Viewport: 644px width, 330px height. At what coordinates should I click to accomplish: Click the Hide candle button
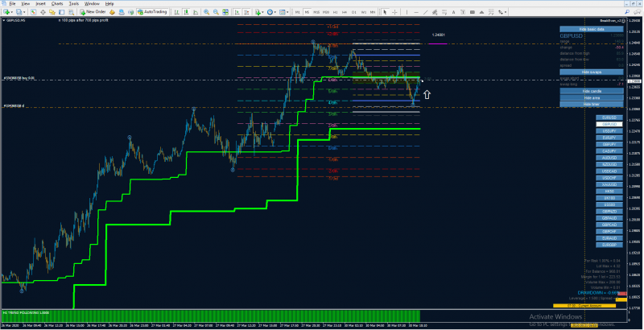pos(592,91)
